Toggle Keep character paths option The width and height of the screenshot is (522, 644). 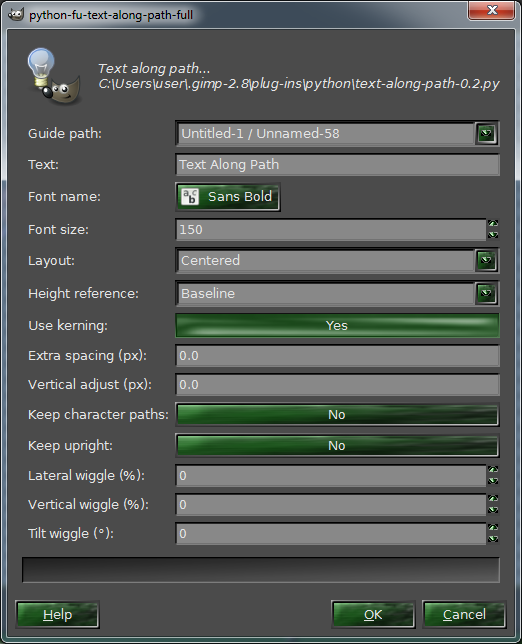(337, 414)
